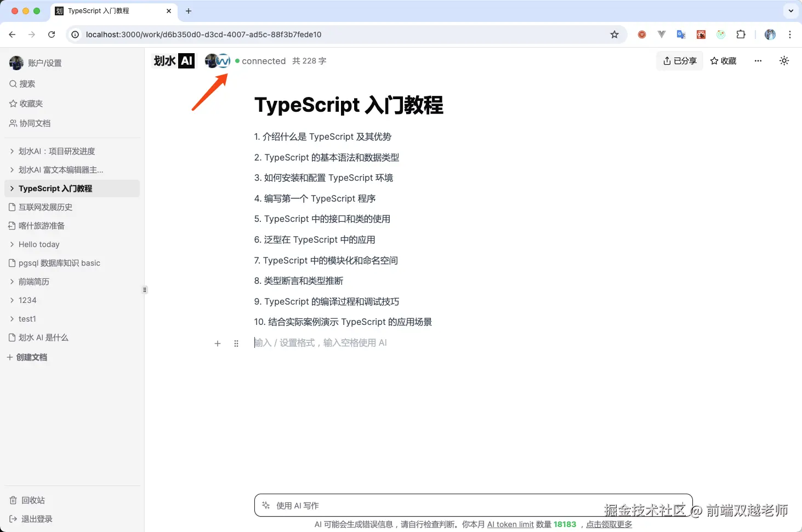Viewport: 802px width, 532px height.
Task: Open search using the 搜索 magnifier icon
Action: [13, 83]
